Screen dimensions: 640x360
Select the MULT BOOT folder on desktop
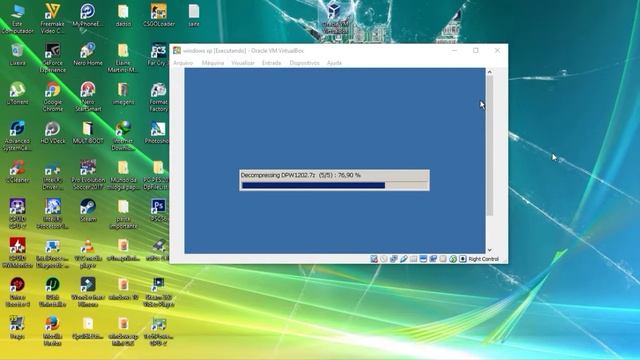(x=88, y=133)
